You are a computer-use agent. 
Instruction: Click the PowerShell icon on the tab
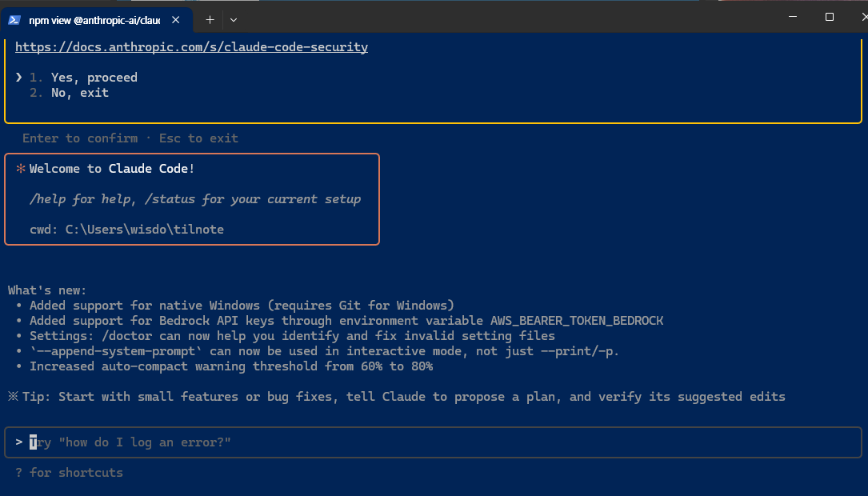tap(14, 18)
